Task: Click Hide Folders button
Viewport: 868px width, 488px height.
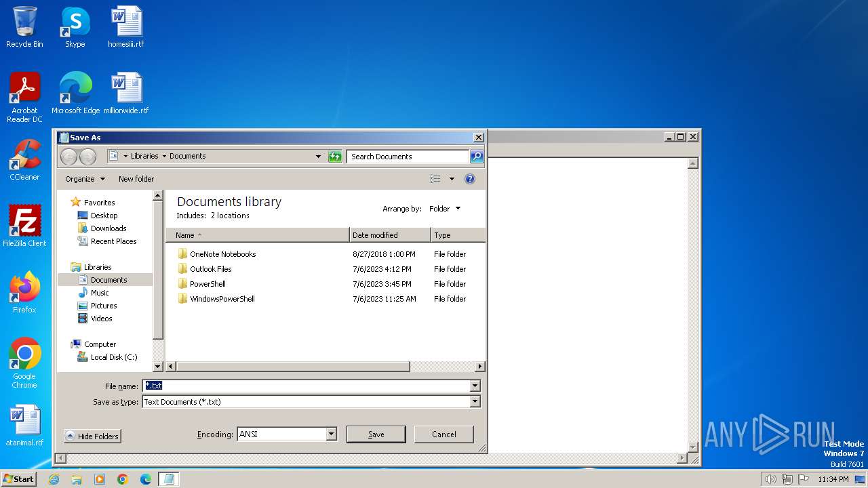Action: tap(92, 436)
